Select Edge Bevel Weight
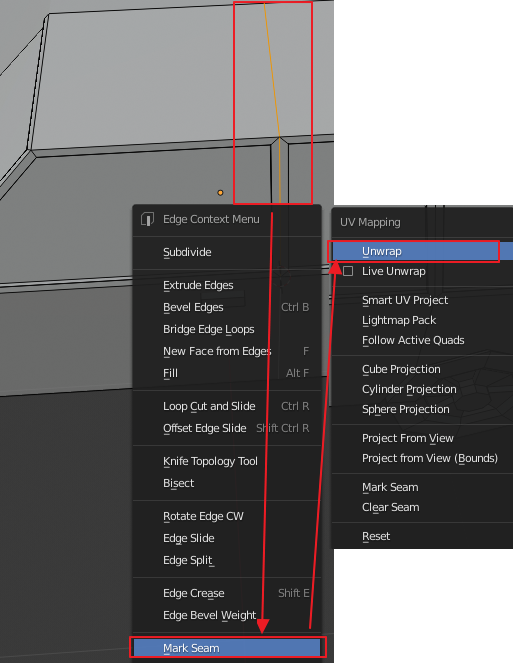The image size is (513, 663). coord(227,615)
